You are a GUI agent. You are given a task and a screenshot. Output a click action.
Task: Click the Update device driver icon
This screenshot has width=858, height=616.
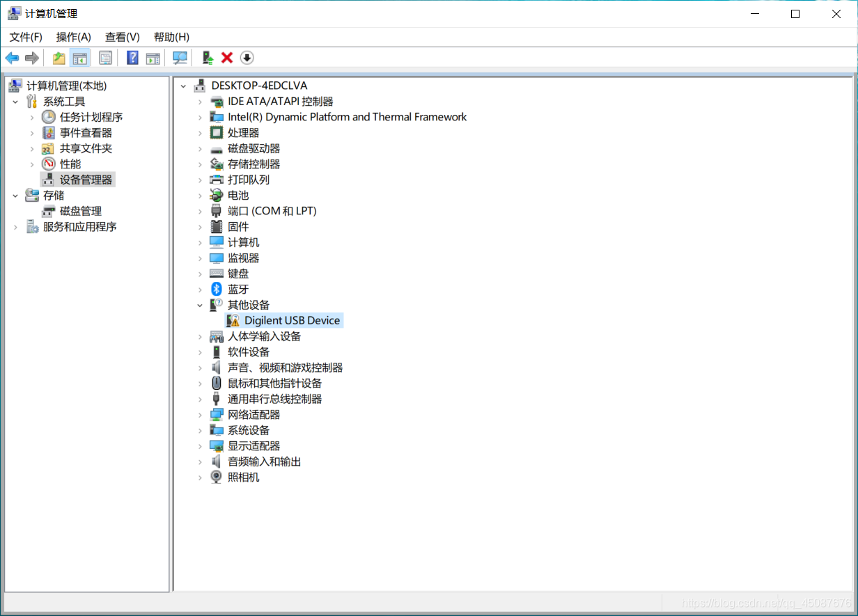208,58
